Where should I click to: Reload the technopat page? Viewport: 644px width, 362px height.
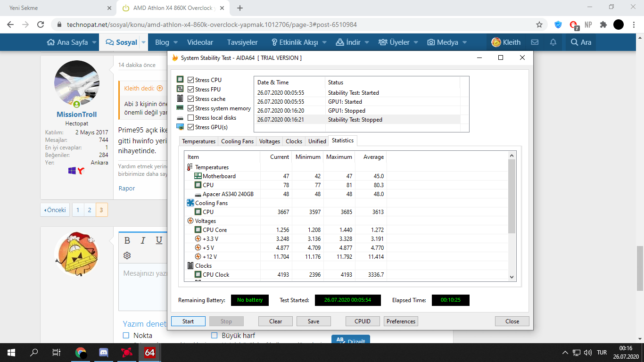click(41, 25)
